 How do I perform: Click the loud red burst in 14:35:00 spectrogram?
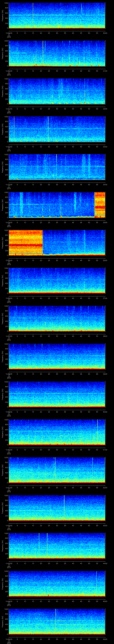(x=26, y=243)
